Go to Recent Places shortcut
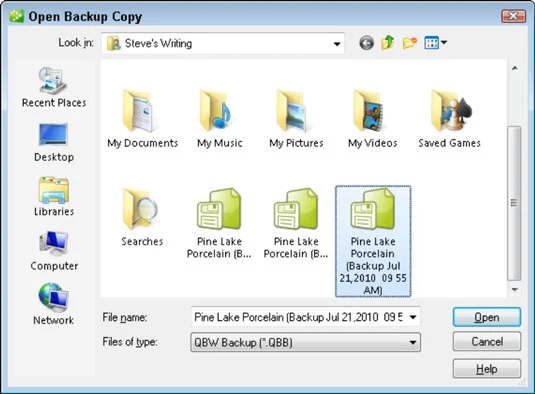535x394 pixels. 54,87
